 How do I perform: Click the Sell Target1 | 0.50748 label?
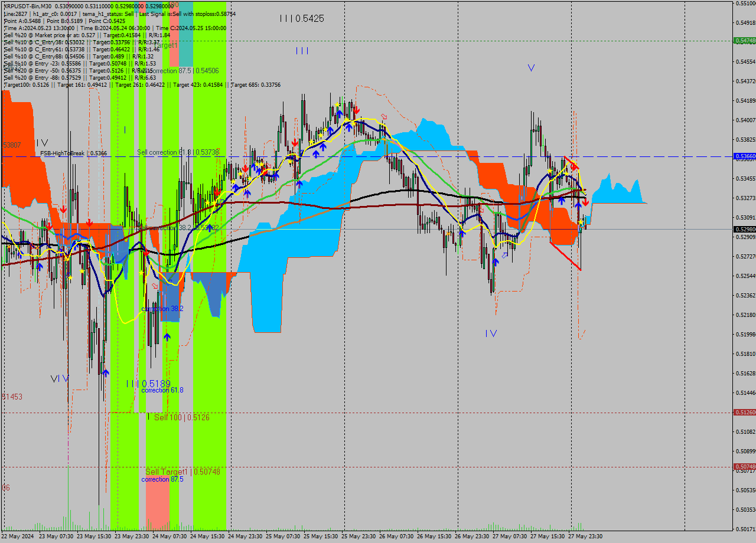(183, 472)
